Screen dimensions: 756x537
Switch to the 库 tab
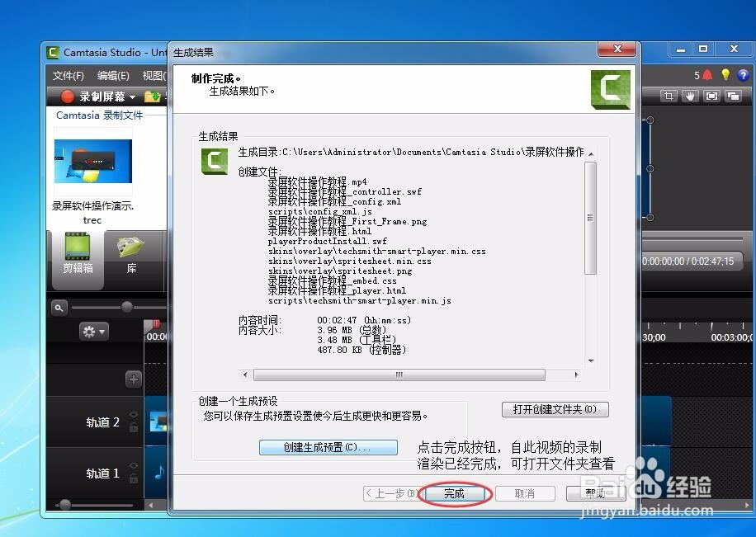[x=131, y=255]
